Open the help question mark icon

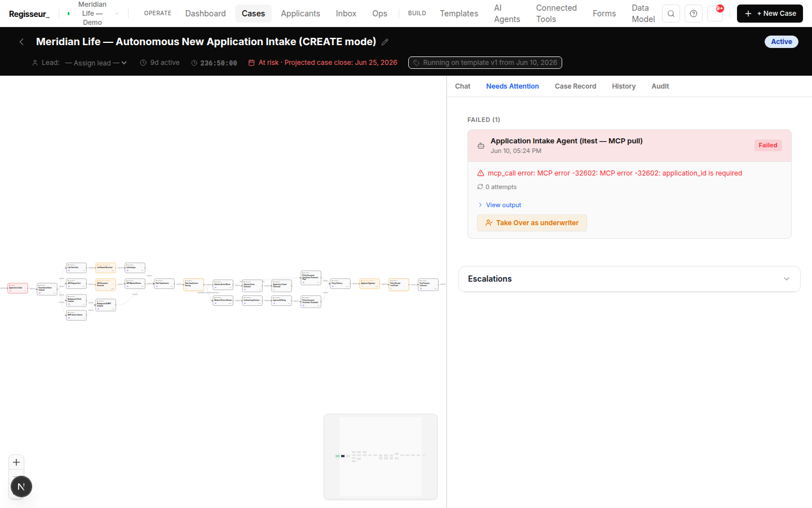pos(693,14)
